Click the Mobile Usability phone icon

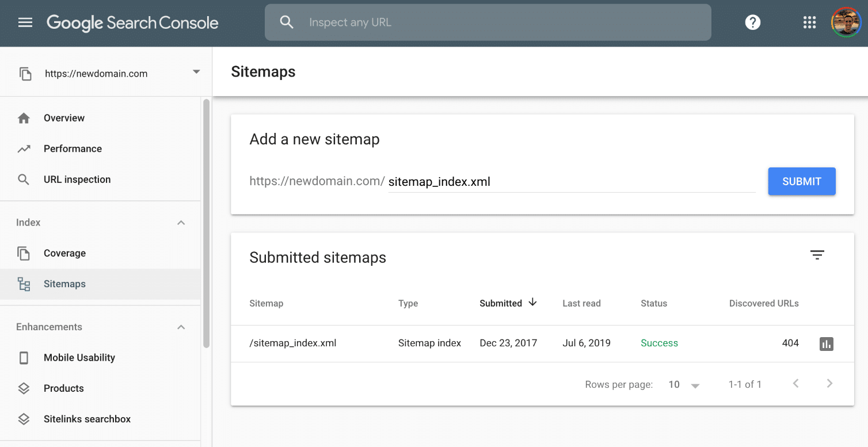[24, 357]
